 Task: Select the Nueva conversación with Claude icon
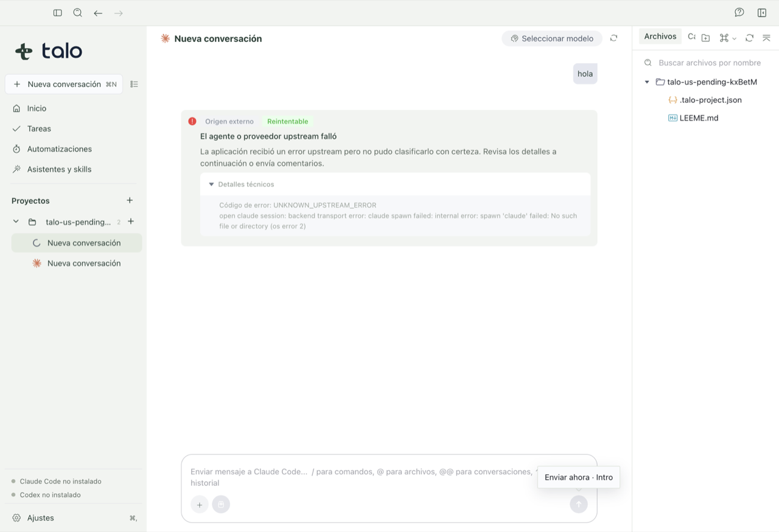tap(77, 263)
